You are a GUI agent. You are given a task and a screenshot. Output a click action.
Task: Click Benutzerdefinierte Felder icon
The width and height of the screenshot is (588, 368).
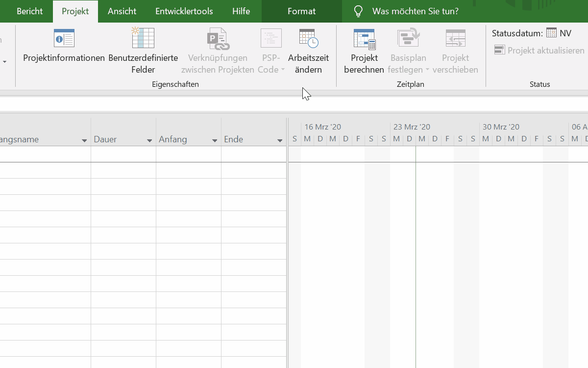pyautogui.click(x=143, y=38)
